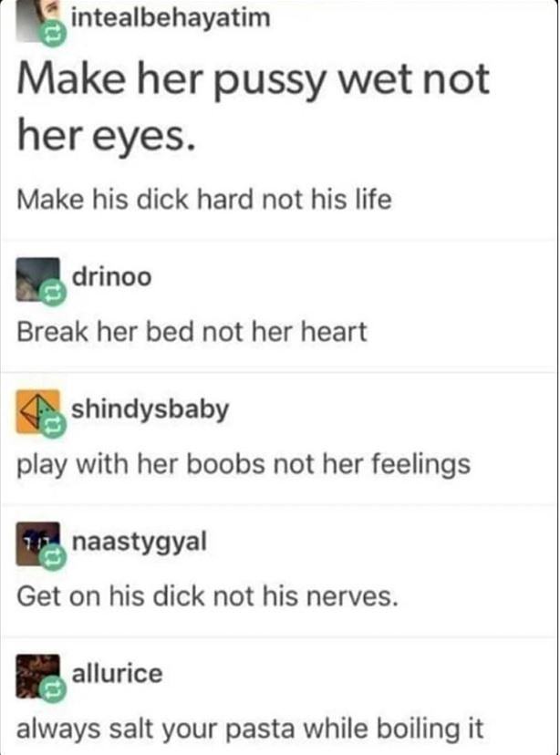Click the reblog icon beside intealbehayatim
Viewport: 560px width, 755px height.
pyautogui.click(x=53, y=35)
